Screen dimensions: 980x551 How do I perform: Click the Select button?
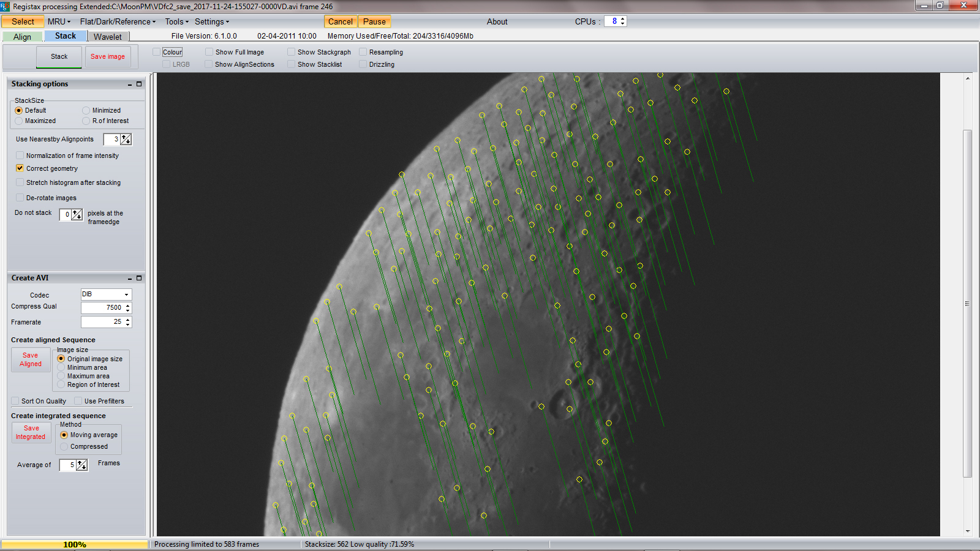23,21
